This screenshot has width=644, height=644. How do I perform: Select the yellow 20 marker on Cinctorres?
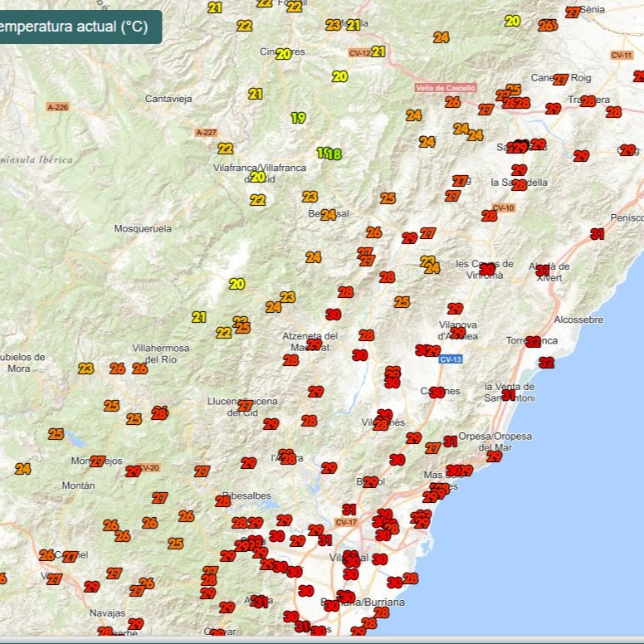coord(283,54)
